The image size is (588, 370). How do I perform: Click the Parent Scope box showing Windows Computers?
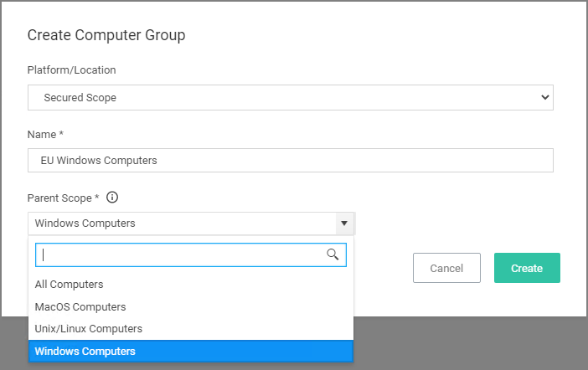point(180,224)
